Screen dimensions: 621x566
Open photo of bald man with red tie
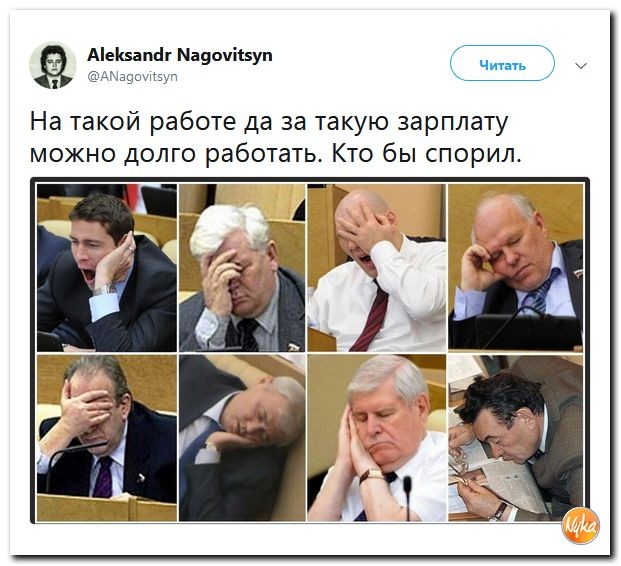coord(377,268)
